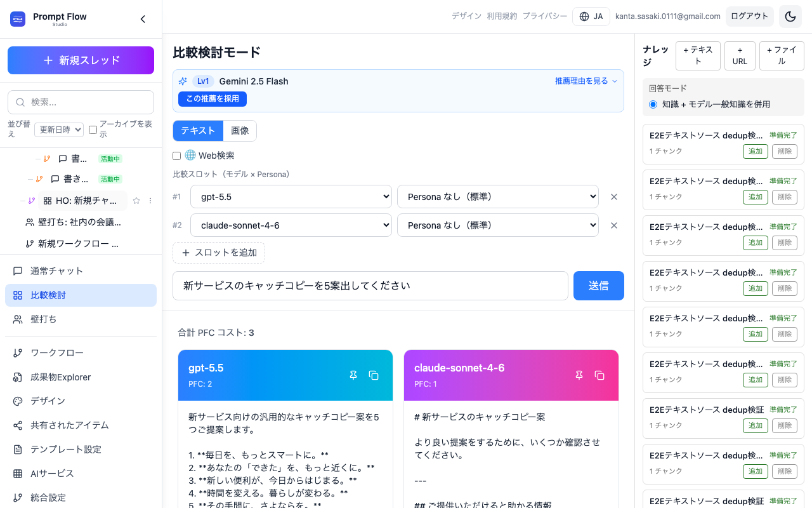Copy the gpt-5.5 response
The width and height of the screenshot is (812, 508).
(374, 375)
